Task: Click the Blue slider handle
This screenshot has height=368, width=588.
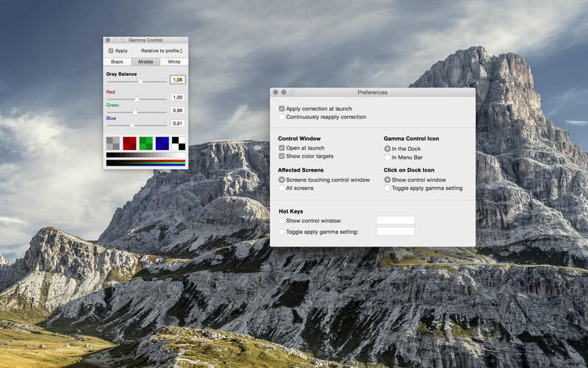Action: (x=132, y=125)
